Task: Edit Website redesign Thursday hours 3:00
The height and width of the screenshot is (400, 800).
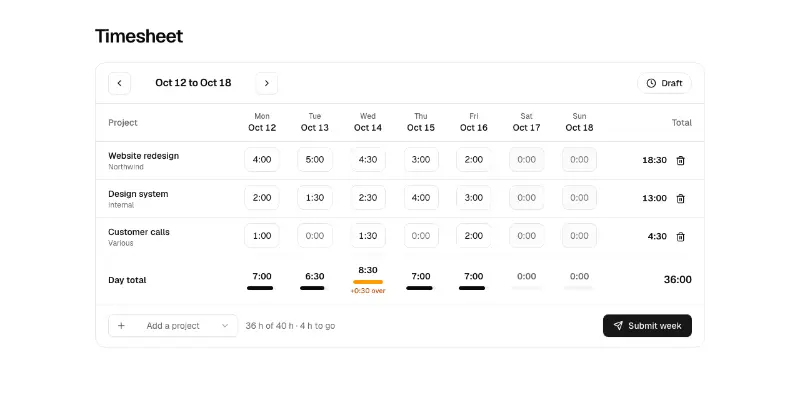Action: pyautogui.click(x=421, y=160)
